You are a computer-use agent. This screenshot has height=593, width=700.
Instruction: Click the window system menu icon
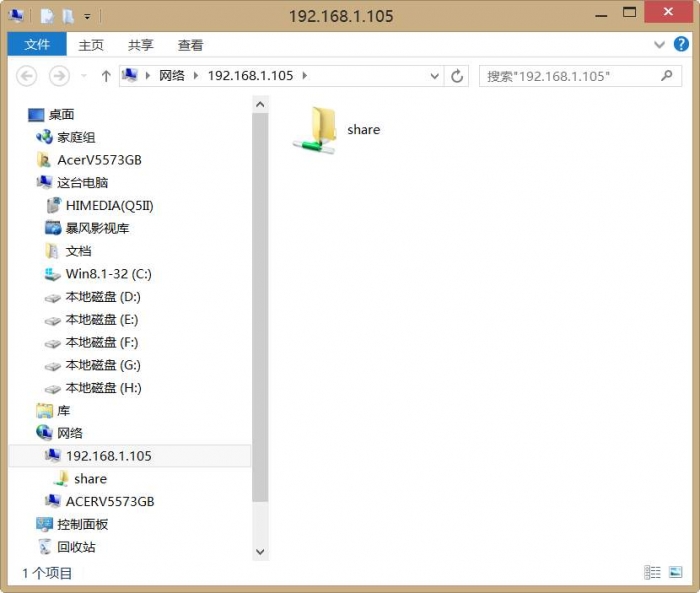point(17,16)
